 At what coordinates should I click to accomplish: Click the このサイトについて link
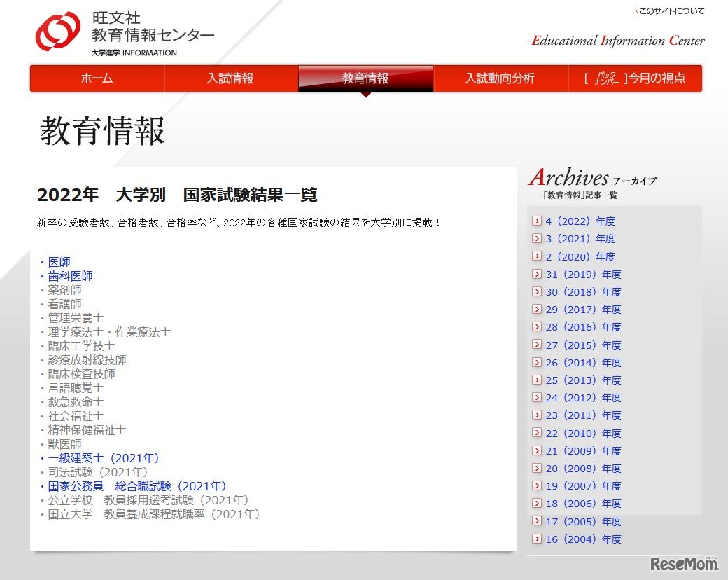(x=671, y=11)
